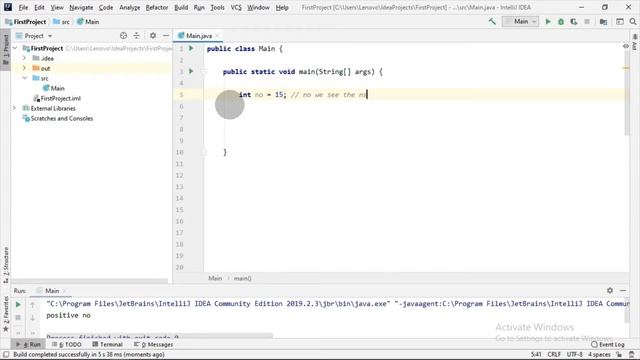Collapse the FirstProject root node
640x360 pixels.
point(15,48)
